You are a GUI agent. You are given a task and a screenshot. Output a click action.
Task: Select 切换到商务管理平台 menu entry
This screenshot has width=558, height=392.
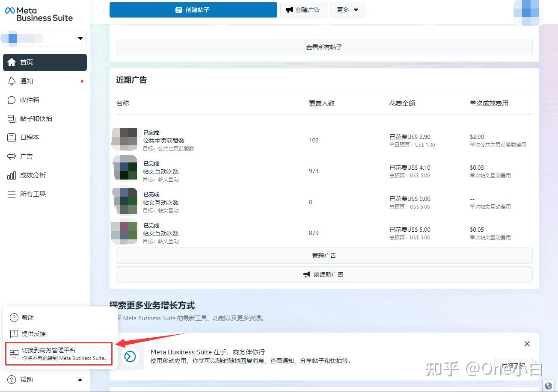pyautogui.click(x=59, y=354)
